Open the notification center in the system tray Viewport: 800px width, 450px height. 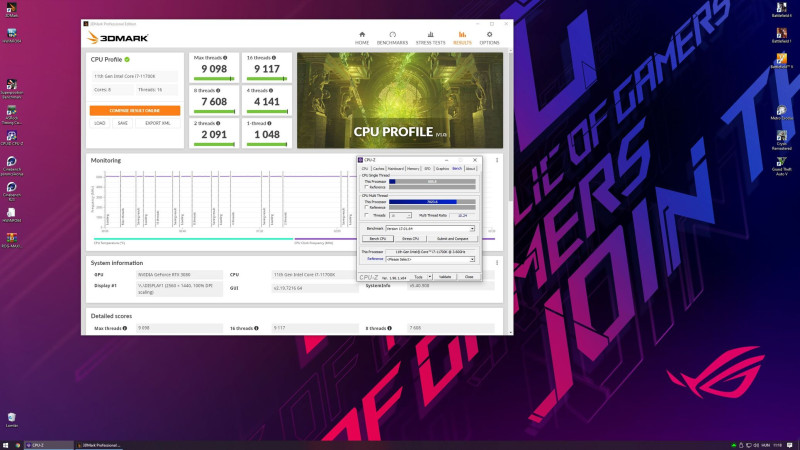coord(790,445)
